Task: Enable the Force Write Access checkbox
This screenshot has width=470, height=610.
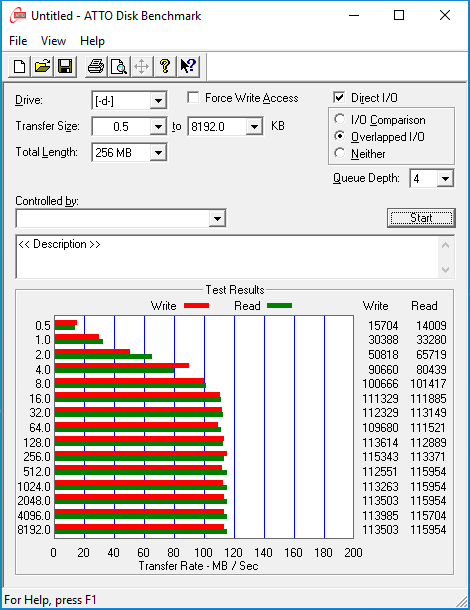Action: [193, 98]
